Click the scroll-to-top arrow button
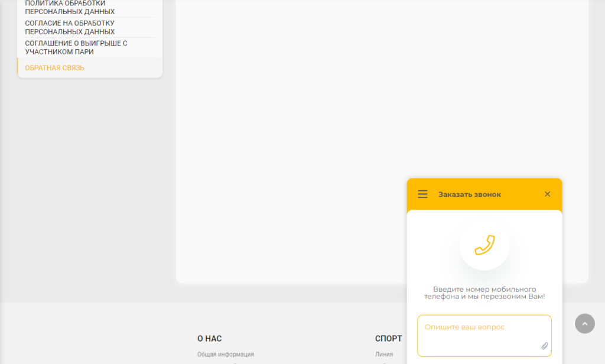 [x=584, y=323]
